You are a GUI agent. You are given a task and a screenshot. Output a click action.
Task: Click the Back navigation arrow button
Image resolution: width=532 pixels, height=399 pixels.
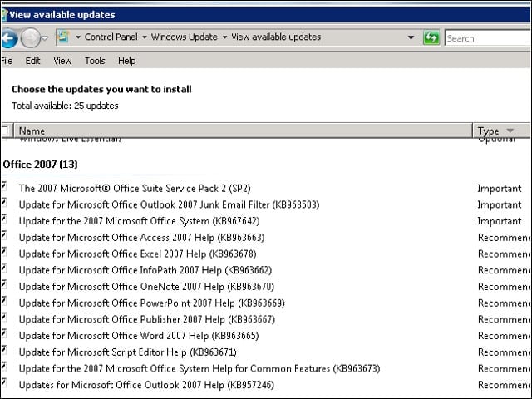(9, 37)
